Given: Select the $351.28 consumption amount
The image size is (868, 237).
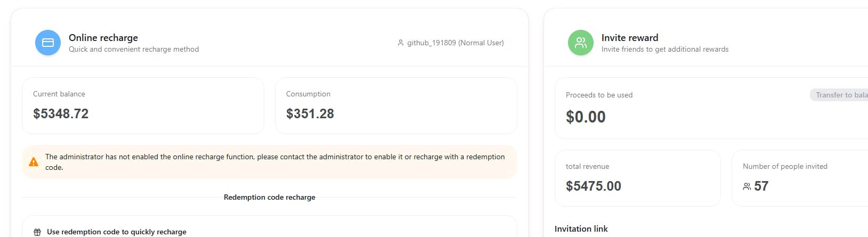Looking at the screenshot, I should click(310, 113).
